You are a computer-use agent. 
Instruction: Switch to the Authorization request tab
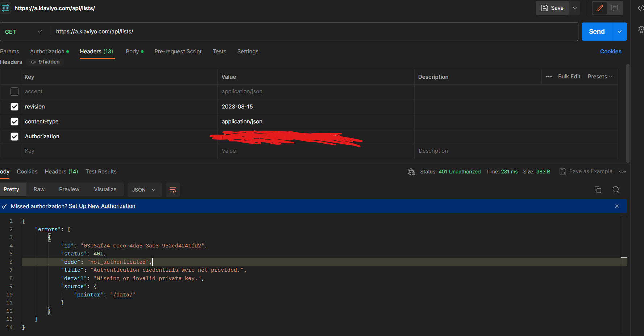(49, 52)
